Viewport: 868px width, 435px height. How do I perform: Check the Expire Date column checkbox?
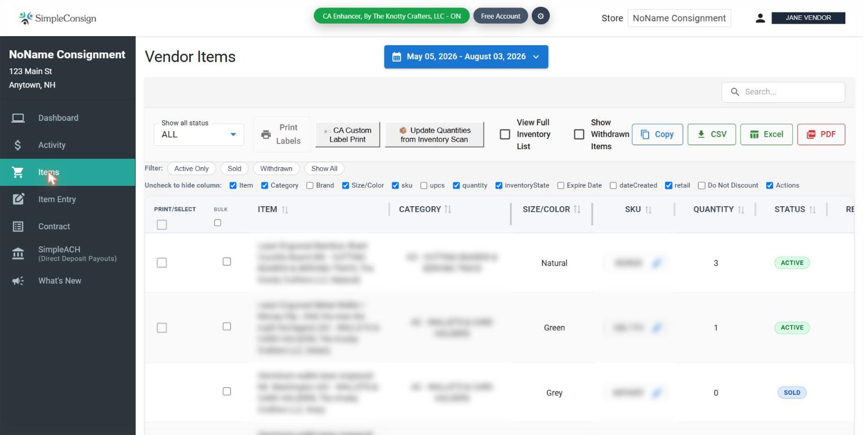coord(561,185)
